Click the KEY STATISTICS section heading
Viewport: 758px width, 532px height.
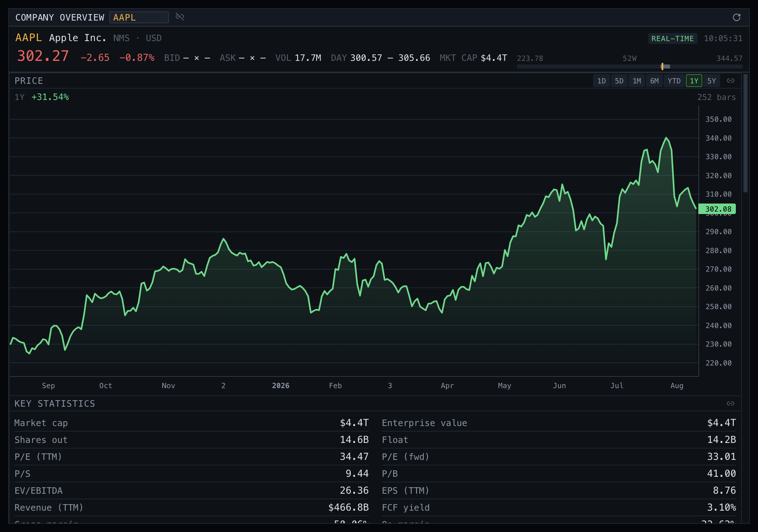point(55,404)
